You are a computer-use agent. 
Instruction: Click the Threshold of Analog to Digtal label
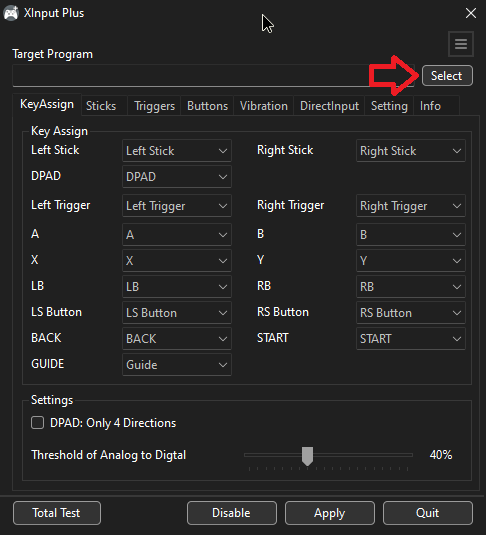pyautogui.click(x=109, y=455)
